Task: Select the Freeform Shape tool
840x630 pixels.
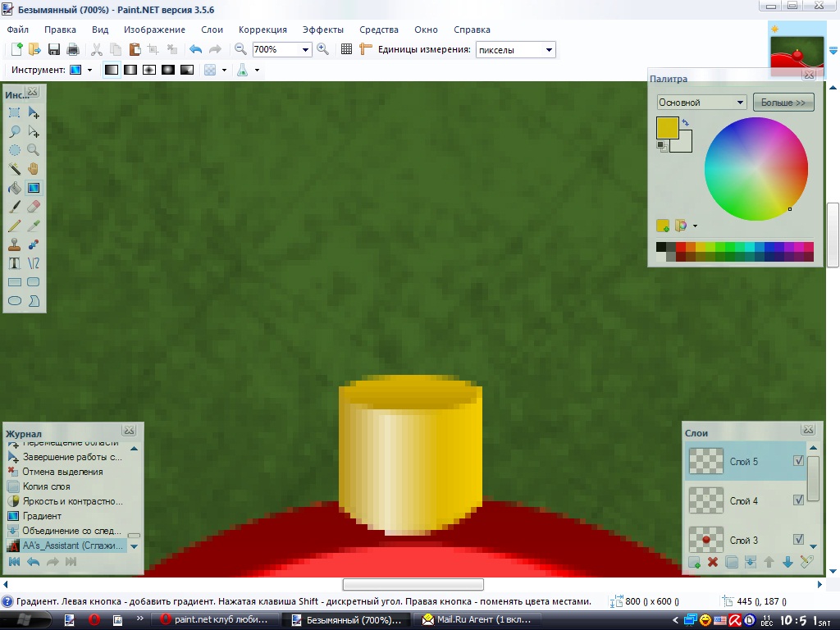Action: coord(33,300)
